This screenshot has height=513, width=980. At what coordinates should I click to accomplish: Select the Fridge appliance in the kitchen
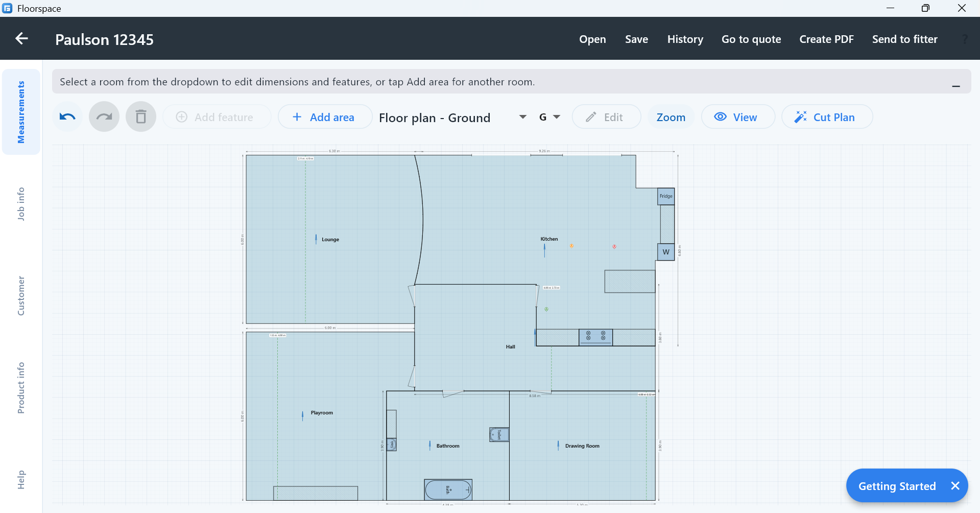point(666,196)
